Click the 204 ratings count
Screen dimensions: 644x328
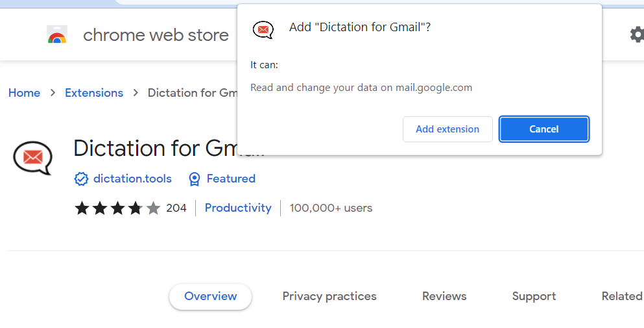click(x=176, y=208)
